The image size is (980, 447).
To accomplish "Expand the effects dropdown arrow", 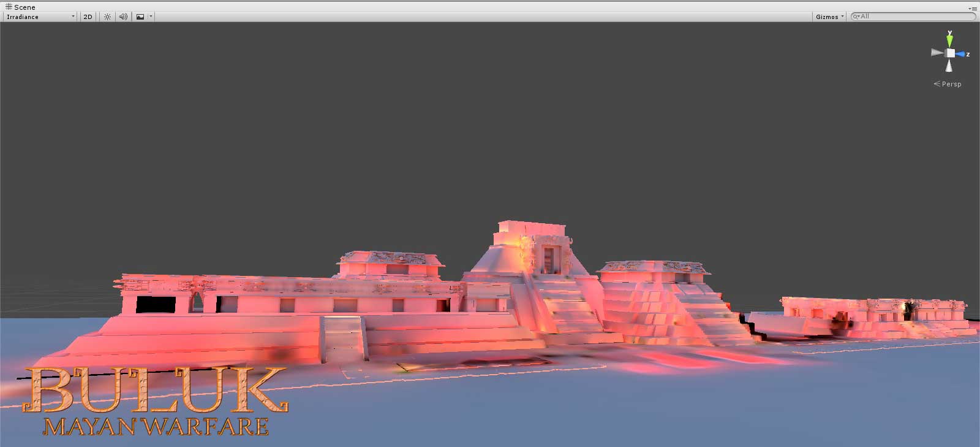I will pos(151,17).
